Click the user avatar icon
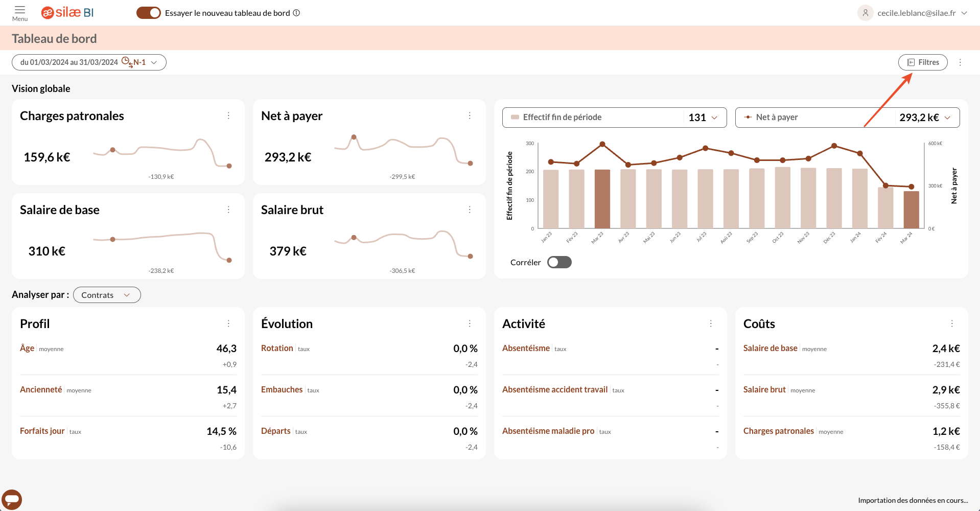The width and height of the screenshot is (980, 511). tap(865, 13)
